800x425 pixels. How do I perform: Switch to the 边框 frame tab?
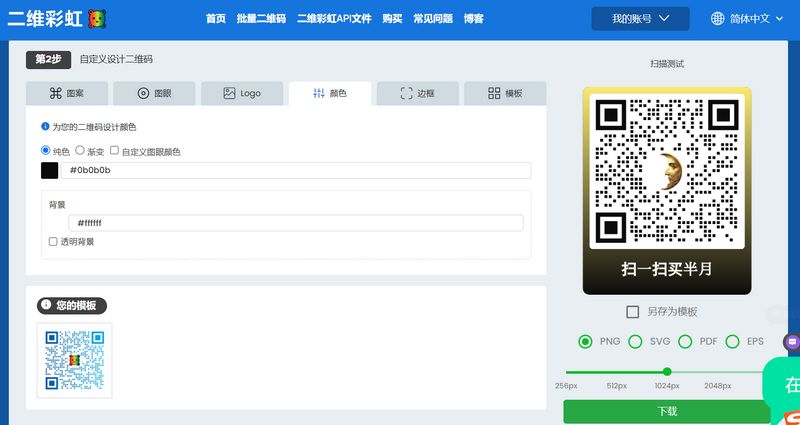pyautogui.click(x=417, y=93)
